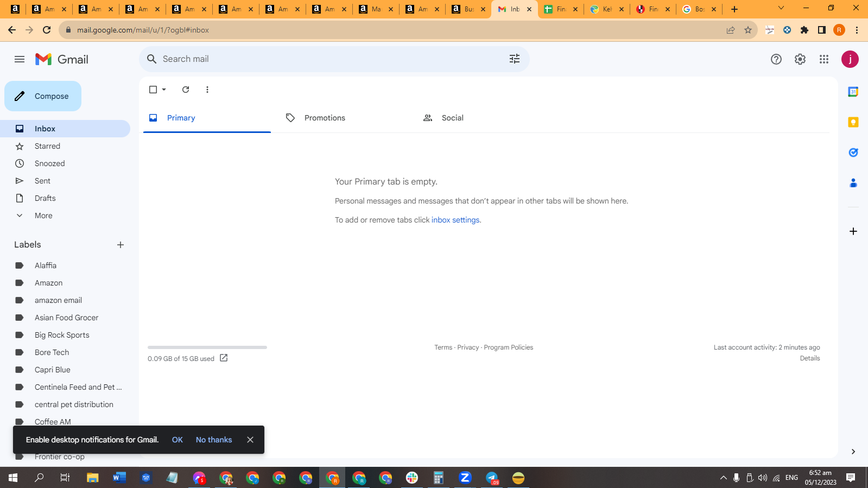Open storage management external link icon
This screenshot has width=868, height=488.
[224, 358]
